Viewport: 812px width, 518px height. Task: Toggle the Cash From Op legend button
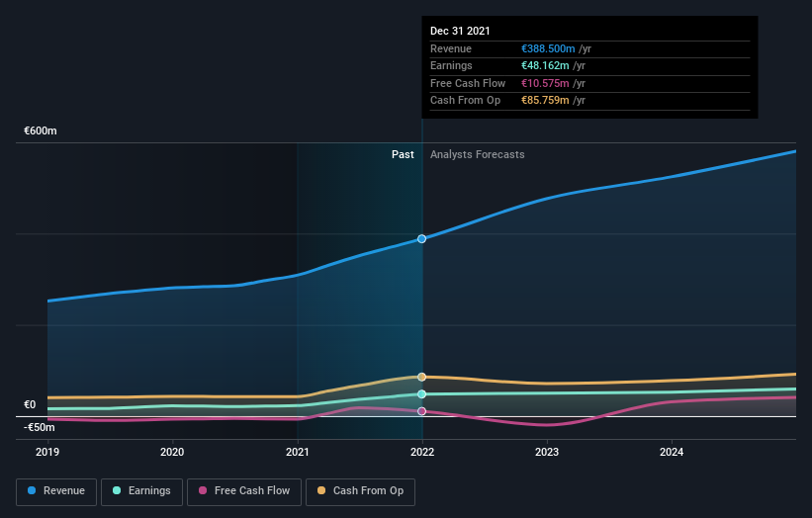(x=360, y=491)
